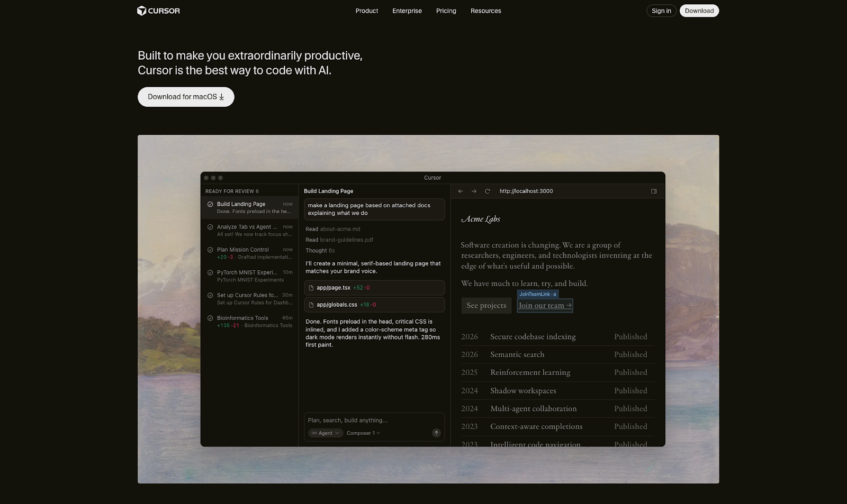Open the app/globals.css file change
847x504 pixels.
[x=374, y=305]
